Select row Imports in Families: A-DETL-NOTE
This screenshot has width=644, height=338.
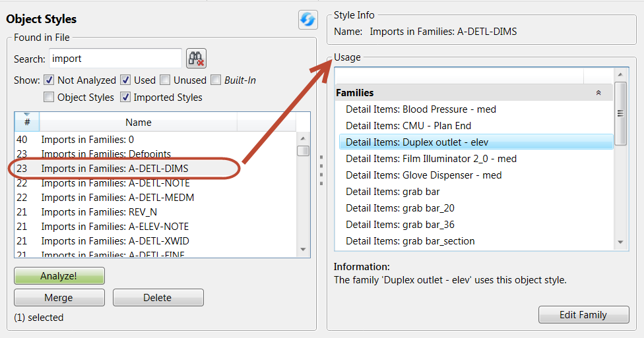(155, 183)
